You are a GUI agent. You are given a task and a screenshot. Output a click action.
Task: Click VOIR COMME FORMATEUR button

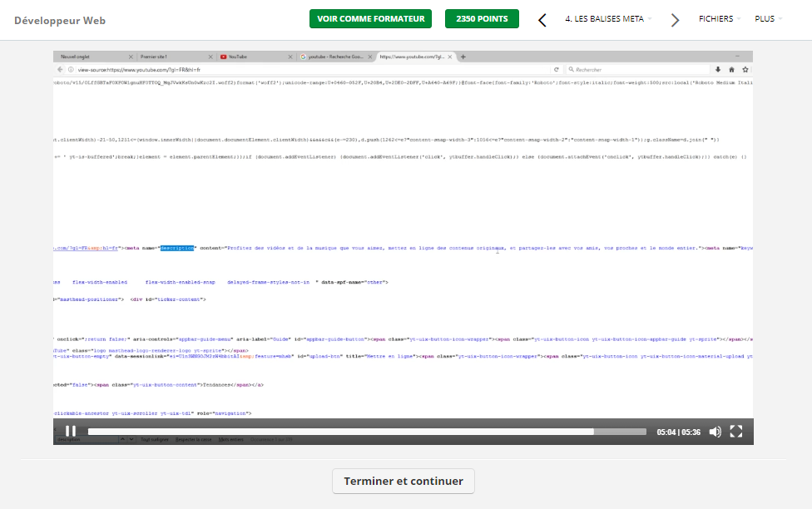coord(370,19)
